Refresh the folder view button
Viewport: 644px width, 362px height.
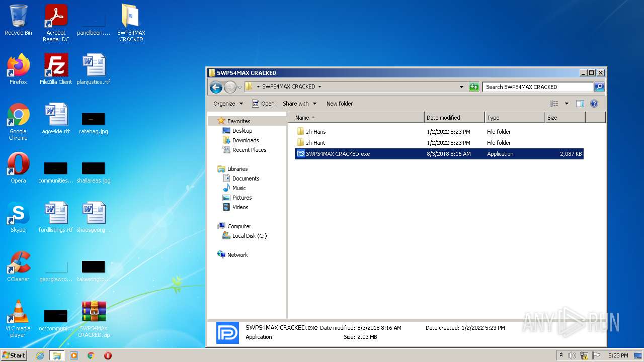click(x=474, y=87)
